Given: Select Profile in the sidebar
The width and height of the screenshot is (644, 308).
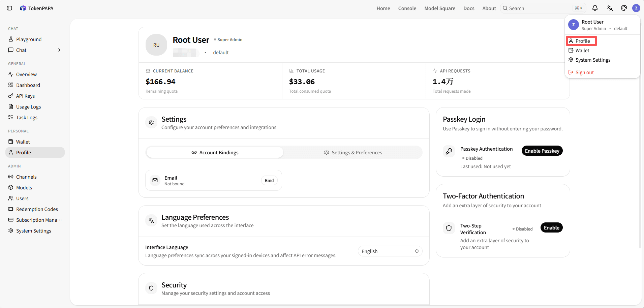Looking at the screenshot, I should tap(35, 153).
